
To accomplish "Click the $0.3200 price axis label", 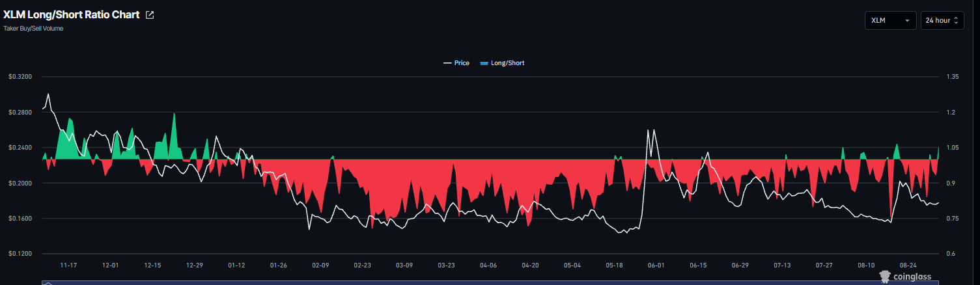I will tap(20, 77).
